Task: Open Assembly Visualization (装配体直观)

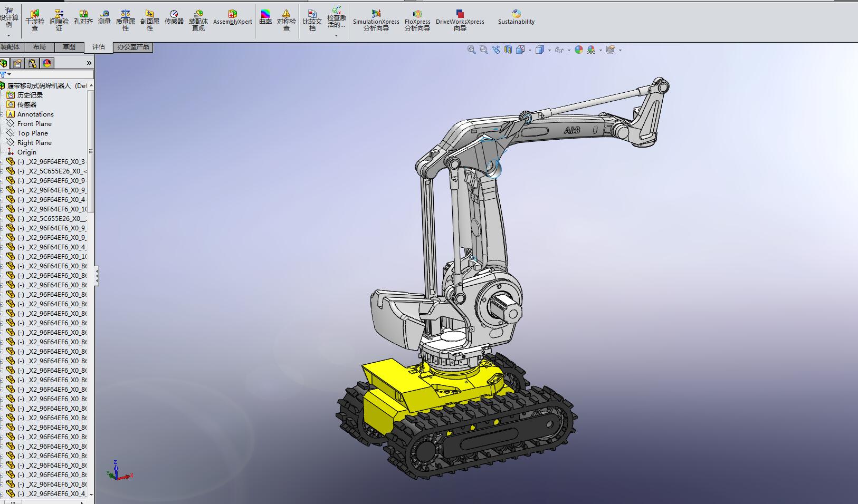Action: 198,20
